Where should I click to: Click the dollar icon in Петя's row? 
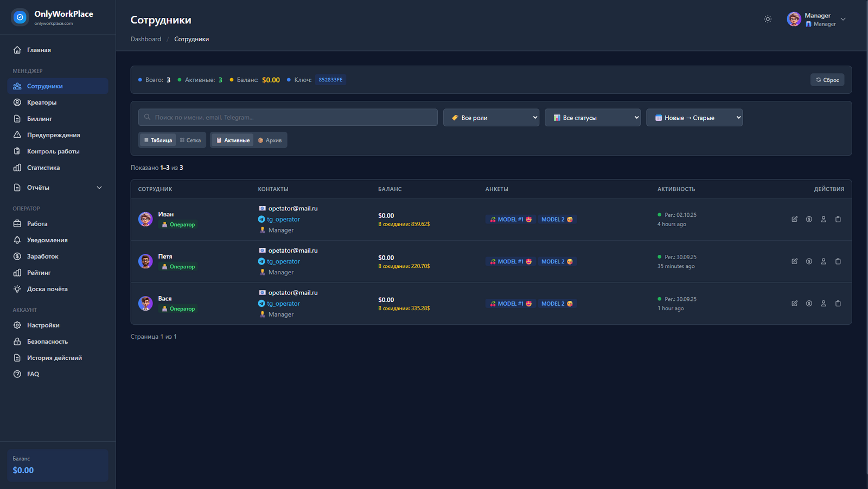click(809, 261)
